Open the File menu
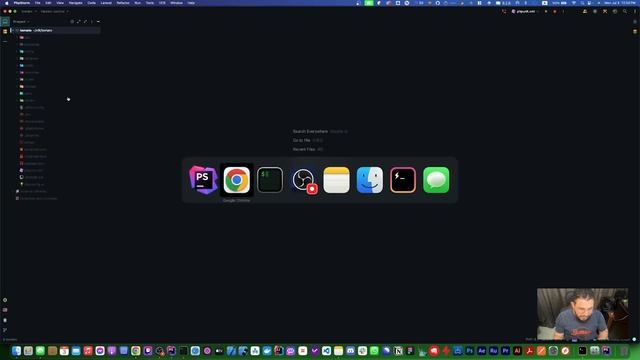The height and width of the screenshot is (360, 640). point(38,3)
